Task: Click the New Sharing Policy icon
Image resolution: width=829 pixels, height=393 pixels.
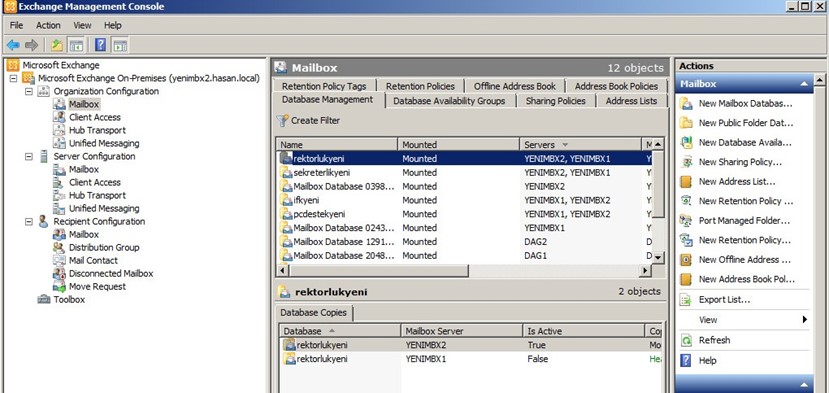Action: pyautogui.click(x=686, y=162)
